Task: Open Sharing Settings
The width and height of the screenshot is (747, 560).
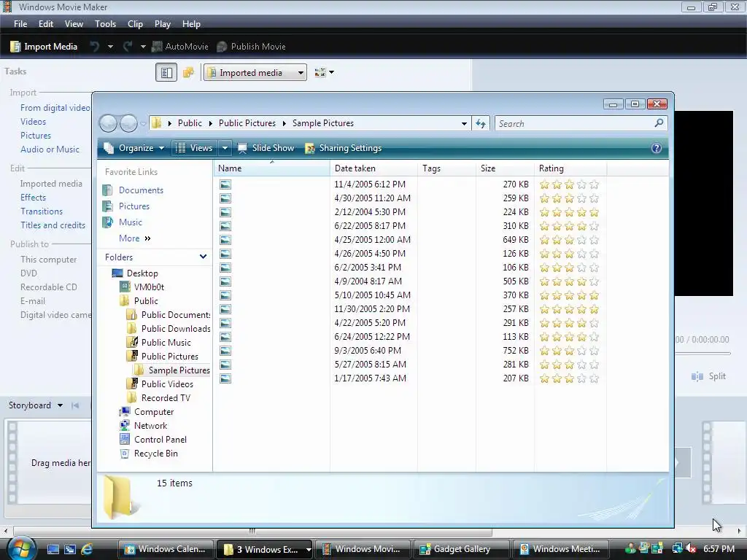Action: (344, 148)
